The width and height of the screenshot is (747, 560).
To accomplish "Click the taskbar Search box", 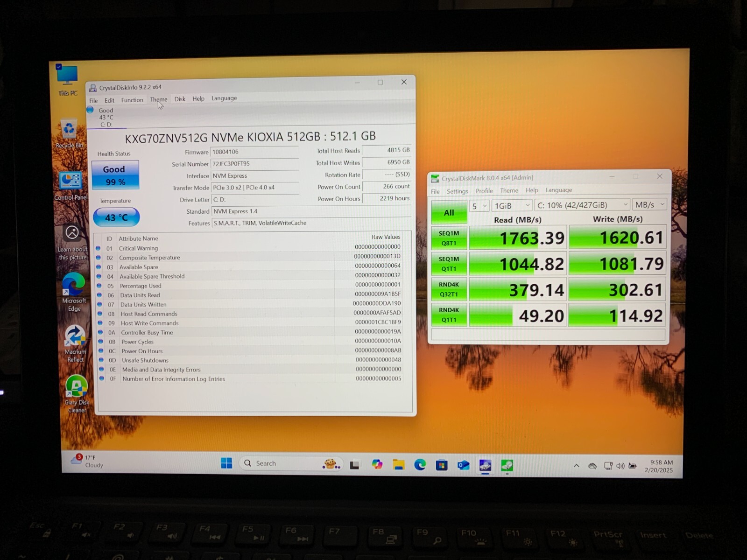I will [292, 463].
